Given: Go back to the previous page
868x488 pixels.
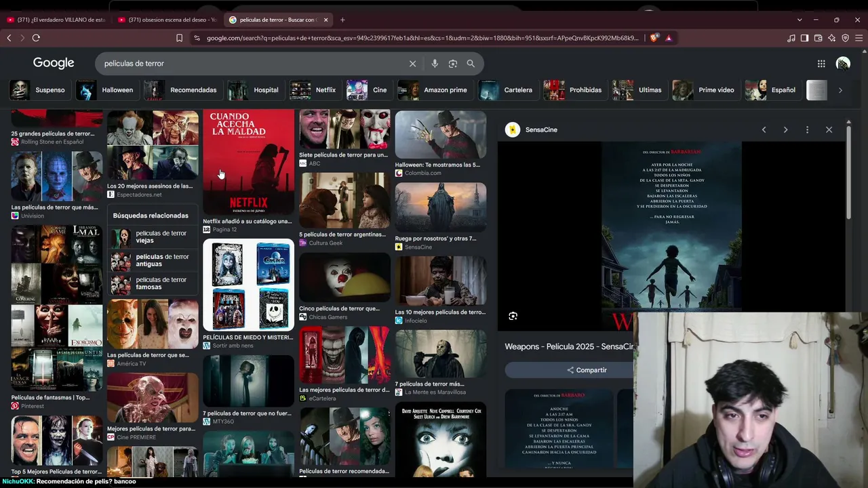Looking at the screenshot, I should point(9,38).
